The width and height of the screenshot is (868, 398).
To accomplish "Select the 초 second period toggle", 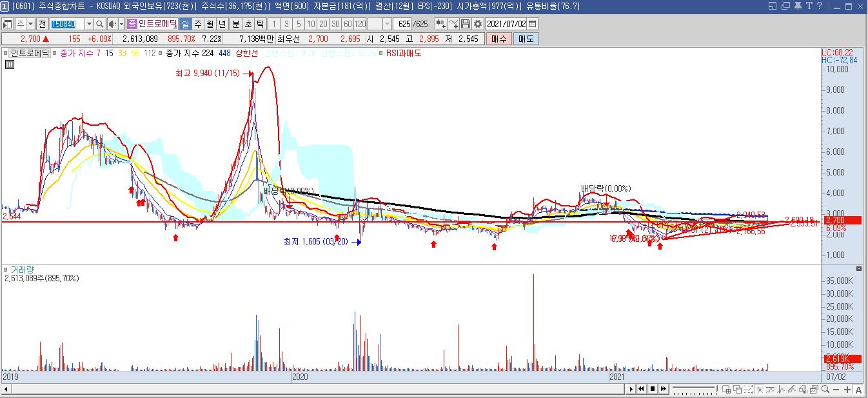I will tap(248, 24).
